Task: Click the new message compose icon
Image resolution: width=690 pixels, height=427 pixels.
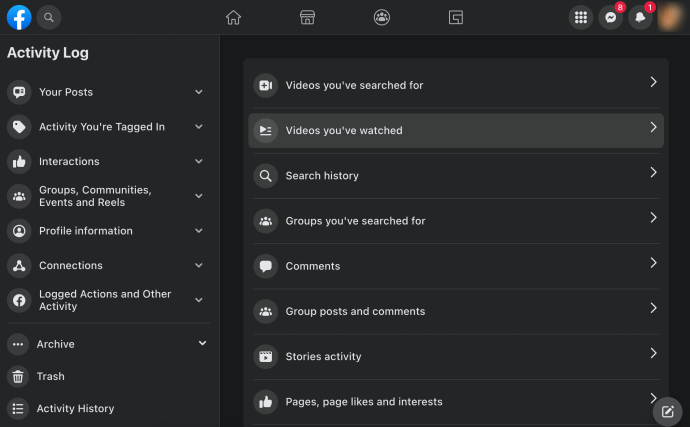Action: pos(668,412)
